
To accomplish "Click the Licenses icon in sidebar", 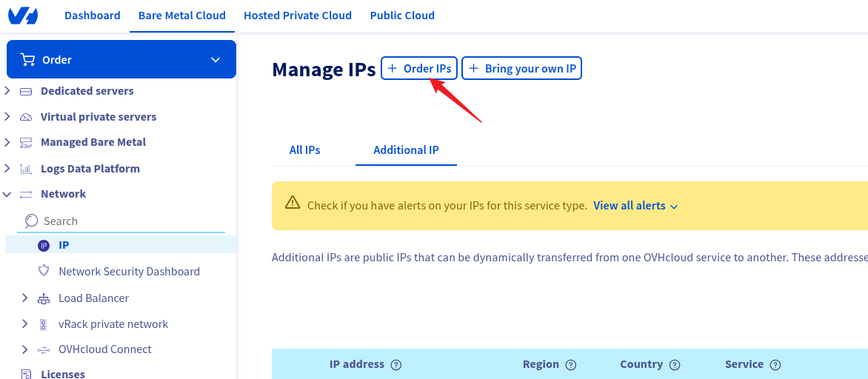I will pyautogui.click(x=26, y=375).
